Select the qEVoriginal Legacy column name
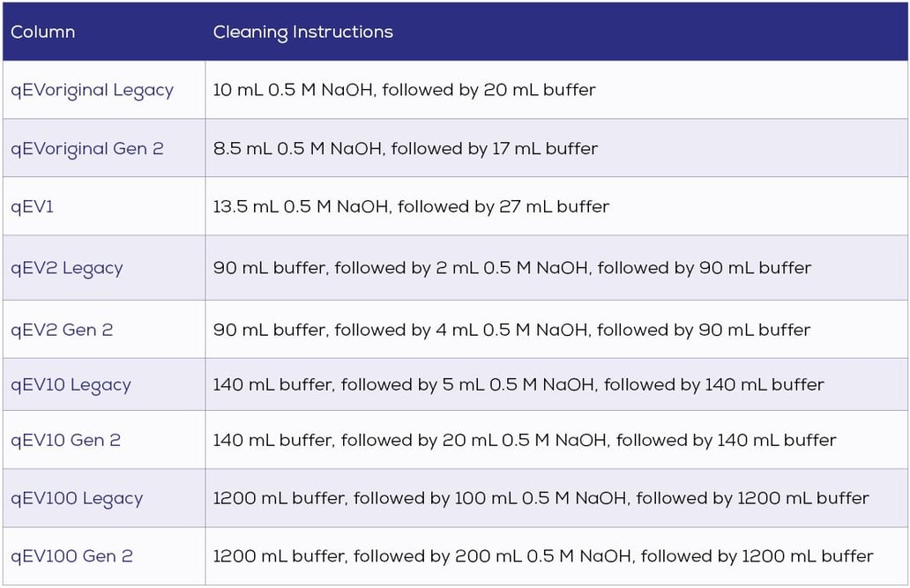The image size is (910, 588). [x=92, y=90]
